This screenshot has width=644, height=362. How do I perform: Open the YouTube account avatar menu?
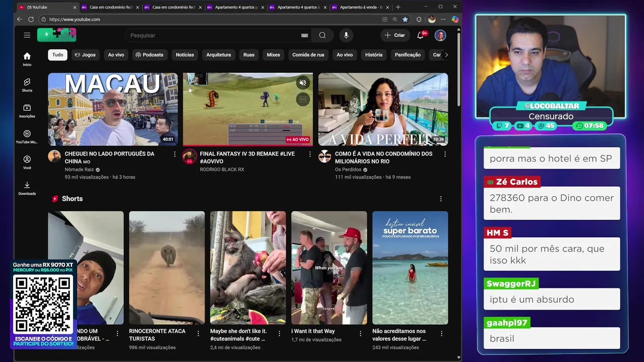(x=440, y=35)
